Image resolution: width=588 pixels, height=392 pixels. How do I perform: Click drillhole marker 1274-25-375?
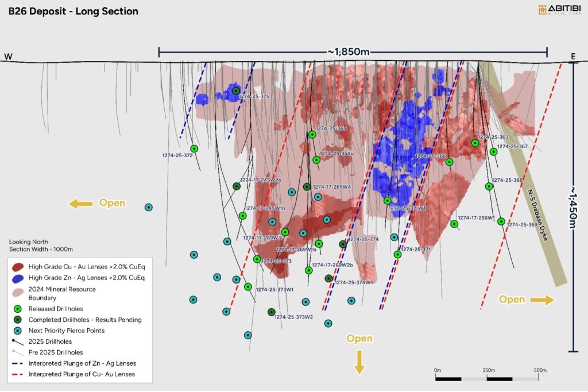236,91
